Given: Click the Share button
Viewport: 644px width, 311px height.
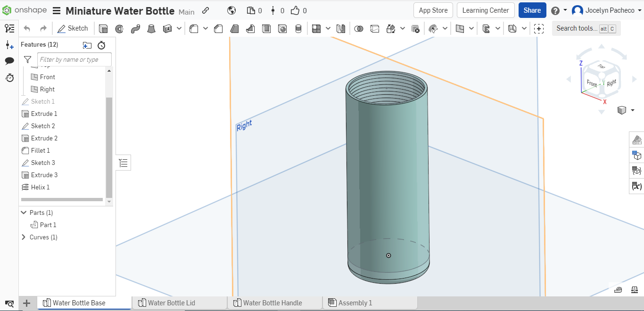Looking at the screenshot, I should point(532,9).
